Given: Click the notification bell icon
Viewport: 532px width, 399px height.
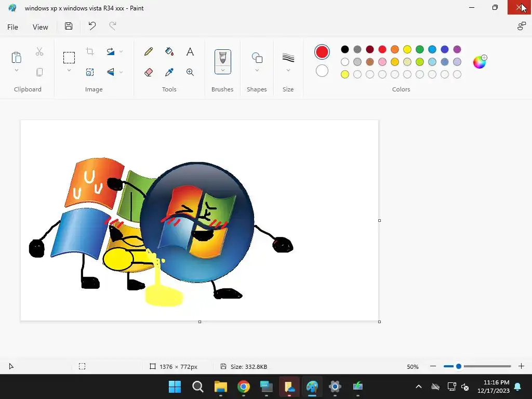Looking at the screenshot, I should (x=518, y=387).
